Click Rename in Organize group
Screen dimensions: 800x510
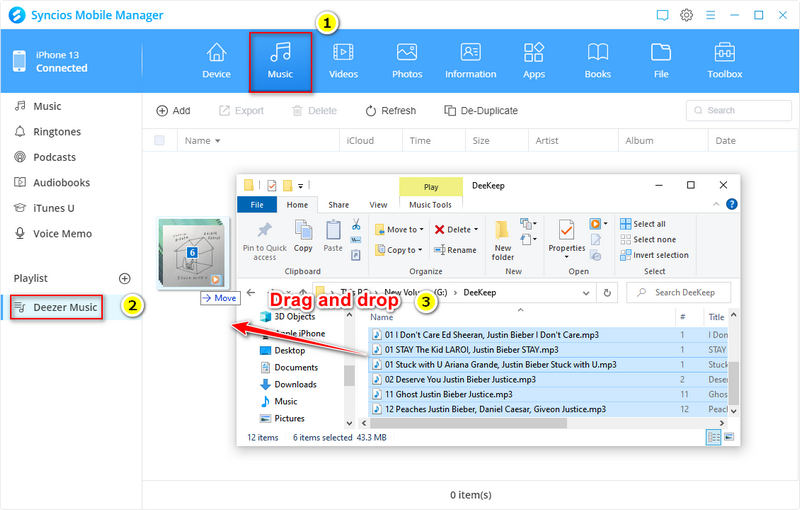pos(455,250)
